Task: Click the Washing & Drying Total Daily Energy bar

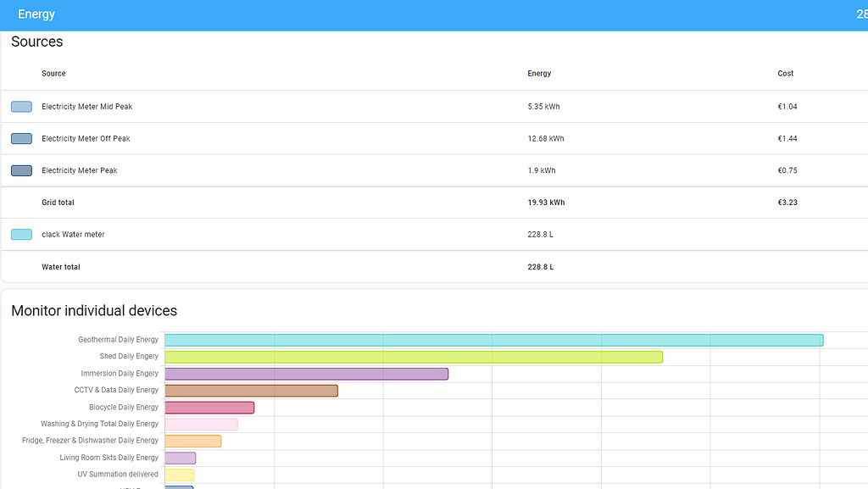Action: tap(202, 425)
